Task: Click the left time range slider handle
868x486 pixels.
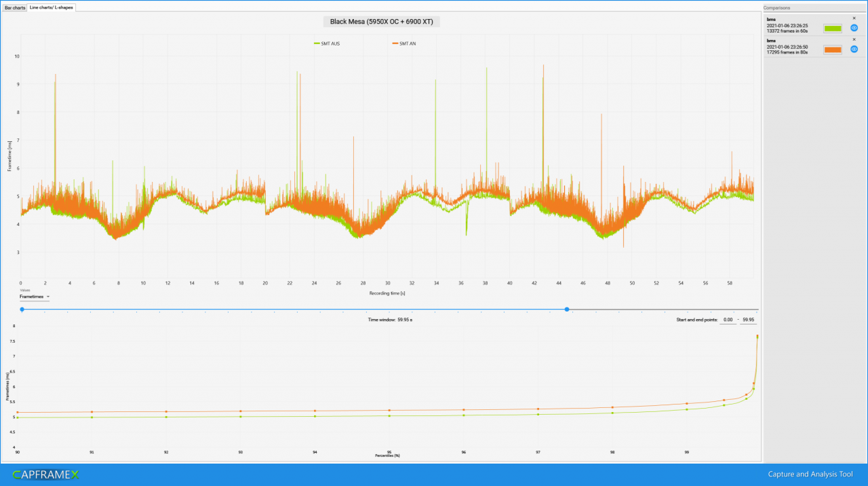Action: [22, 310]
